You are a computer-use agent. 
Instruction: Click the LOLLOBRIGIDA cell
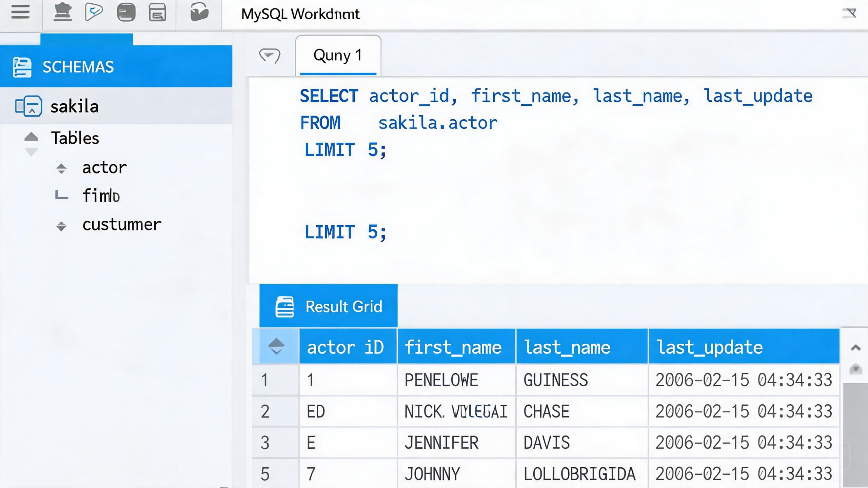click(x=582, y=474)
